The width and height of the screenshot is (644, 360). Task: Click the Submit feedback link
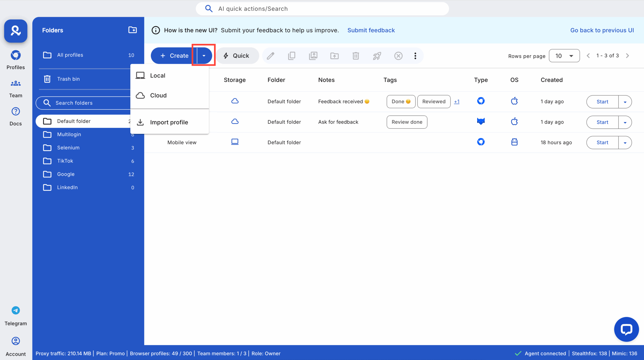tap(371, 30)
